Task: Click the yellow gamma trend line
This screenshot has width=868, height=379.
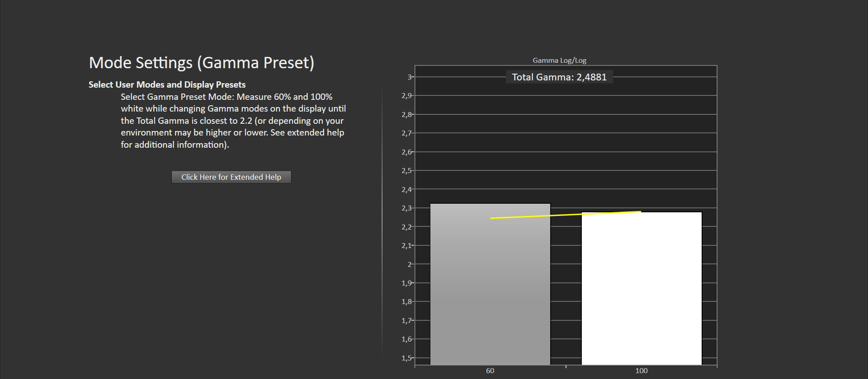Action: (566, 215)
